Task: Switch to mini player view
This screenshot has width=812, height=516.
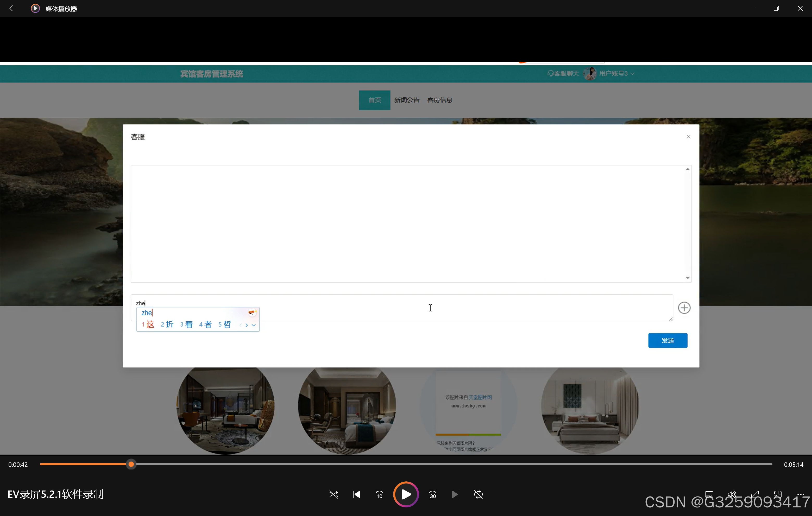Action: pos(778,494)
